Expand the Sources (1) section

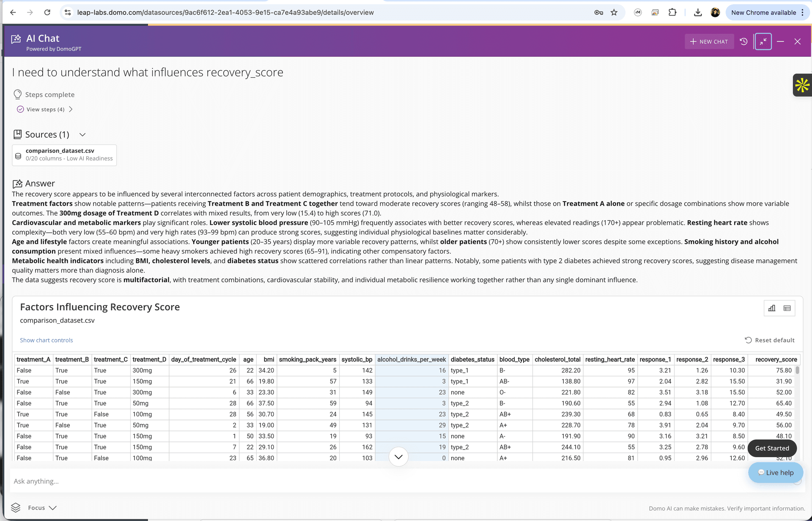click(82, 135)
